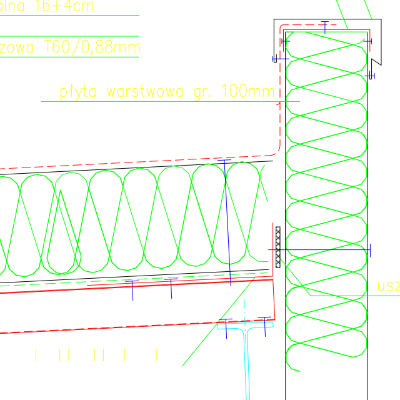
Task: Click the long blue vertical fastener through the roof insulation
Action: (227, 222)
